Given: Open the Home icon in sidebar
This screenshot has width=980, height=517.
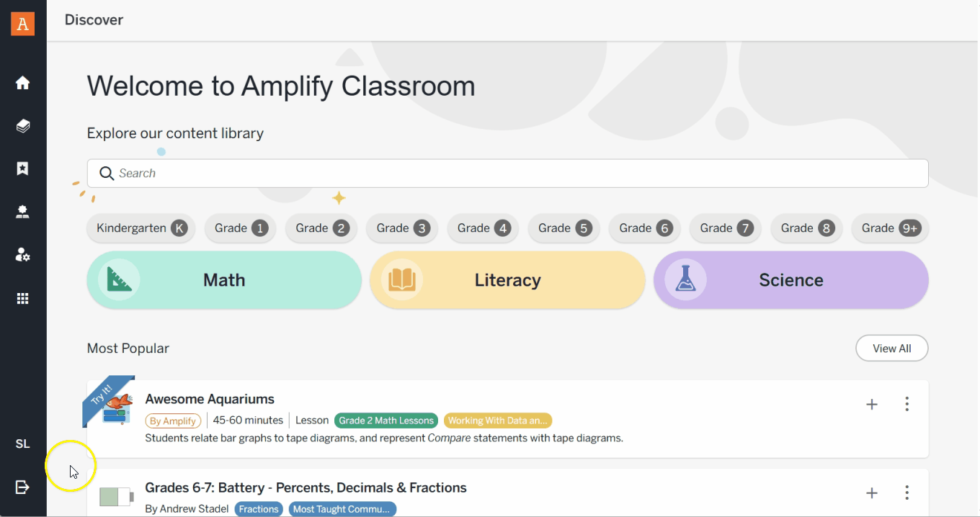Looking at the screenshot, I should (x=23, y=83).
